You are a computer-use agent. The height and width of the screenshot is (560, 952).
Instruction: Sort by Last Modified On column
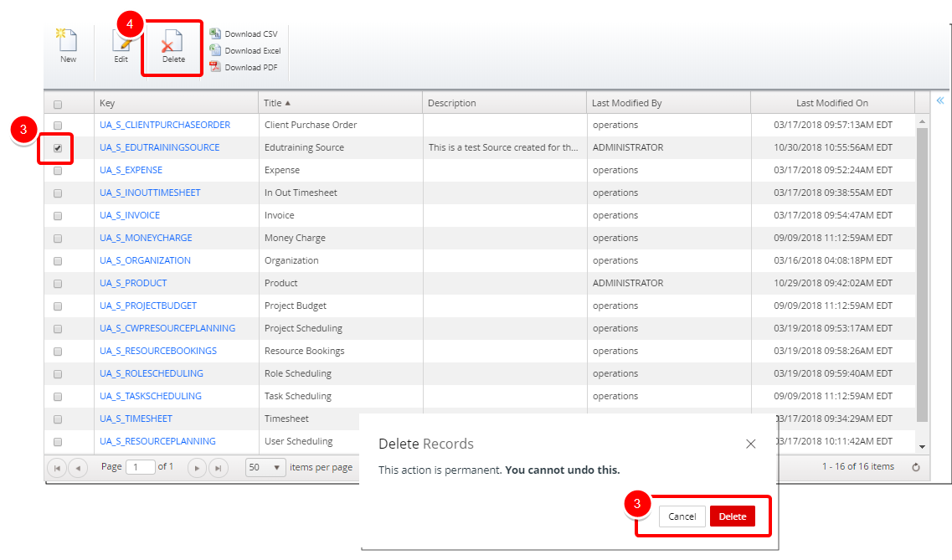point(831,103)
